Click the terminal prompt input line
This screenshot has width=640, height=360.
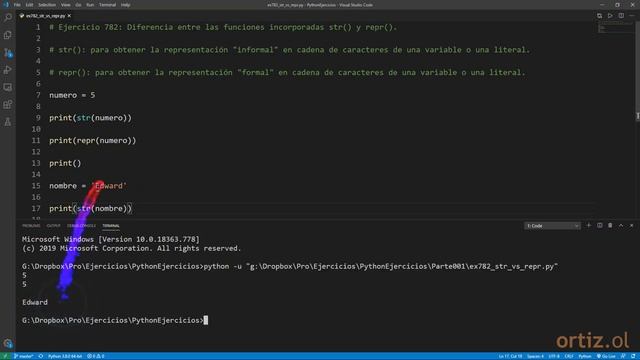[x=115, y=320]
